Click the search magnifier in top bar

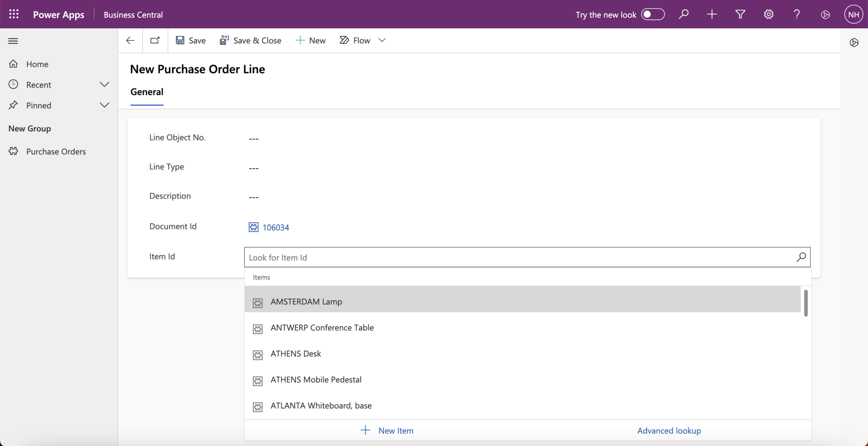click(x=683, y=14)
